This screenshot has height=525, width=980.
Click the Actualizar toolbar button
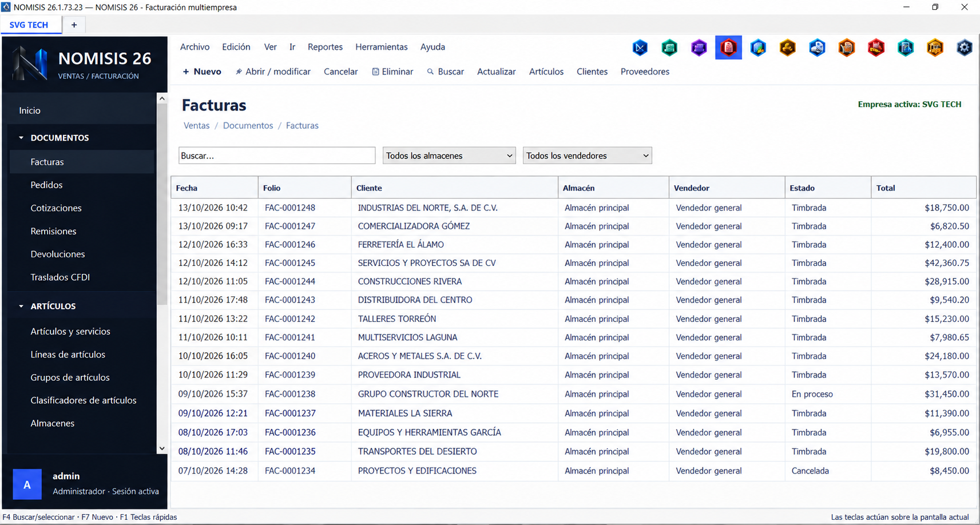tap(497, 71)
